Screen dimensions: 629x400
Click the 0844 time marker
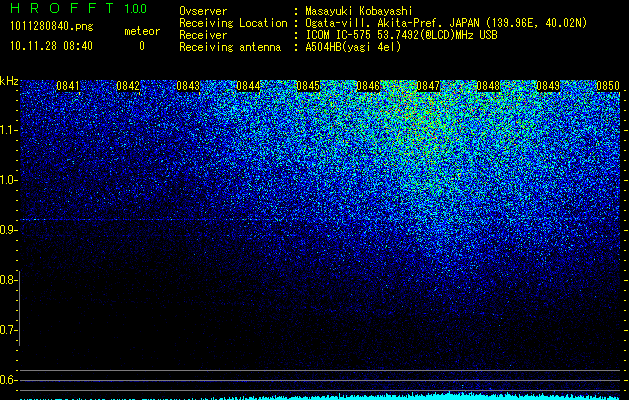pyautogui.click(x=248, y=86)
